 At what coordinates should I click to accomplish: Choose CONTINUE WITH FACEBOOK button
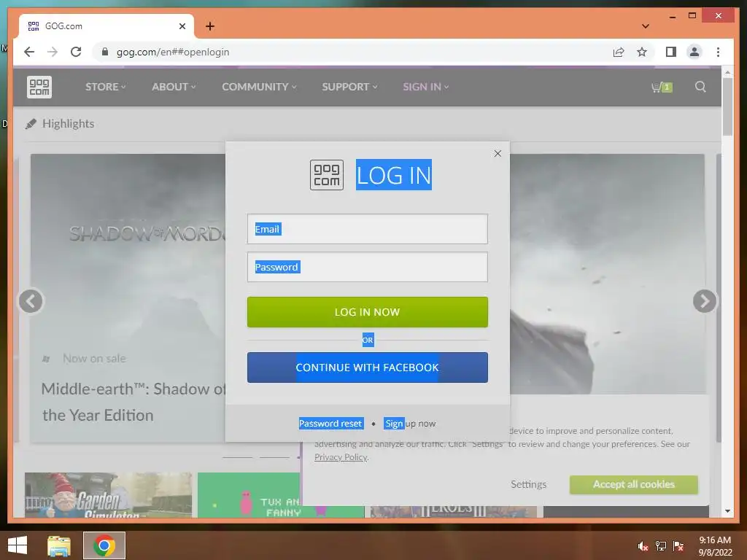[368, 367]
